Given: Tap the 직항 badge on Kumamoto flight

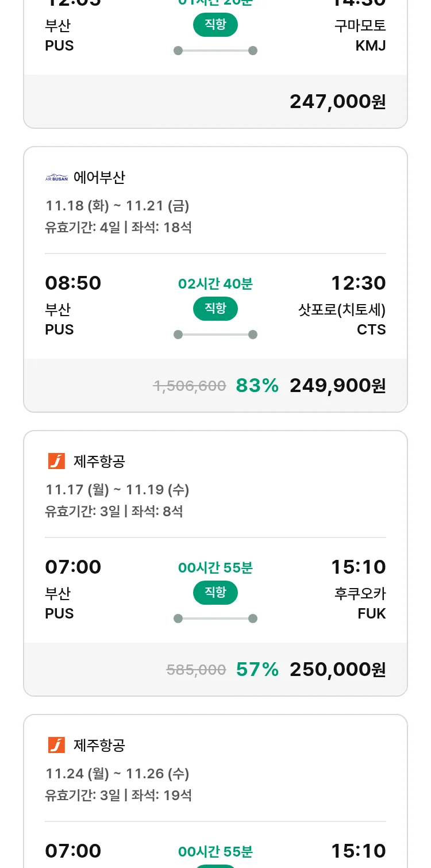Looking at the screenshot, I should point(215,25).
